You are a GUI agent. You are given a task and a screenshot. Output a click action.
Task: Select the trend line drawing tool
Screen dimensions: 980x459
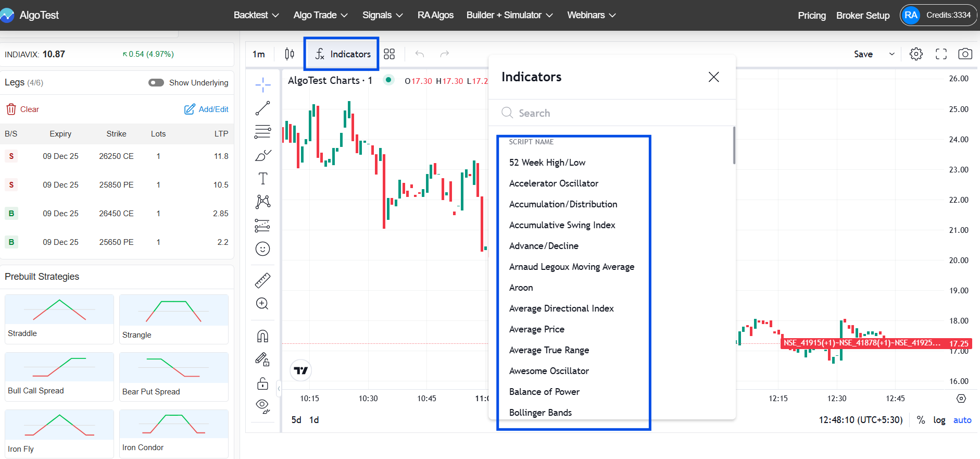[x=262, y=108]
